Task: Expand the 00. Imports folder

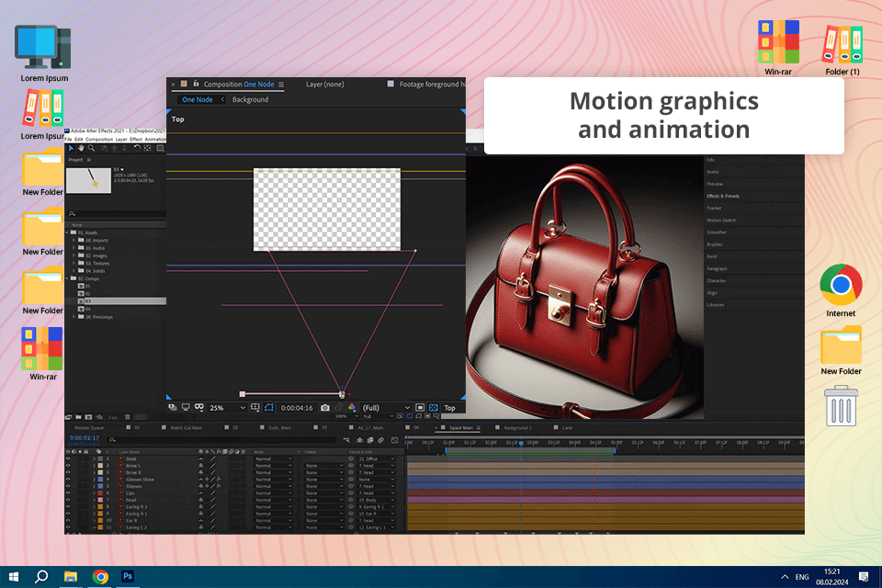Action: (73, 241)
